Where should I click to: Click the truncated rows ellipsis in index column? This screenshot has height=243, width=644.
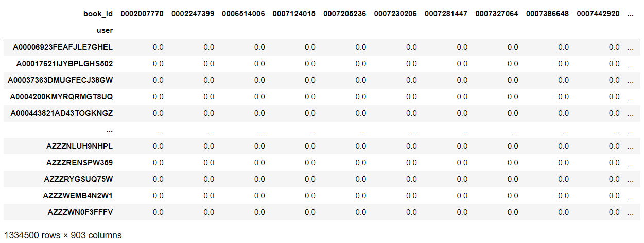click(x=109, y=130)
